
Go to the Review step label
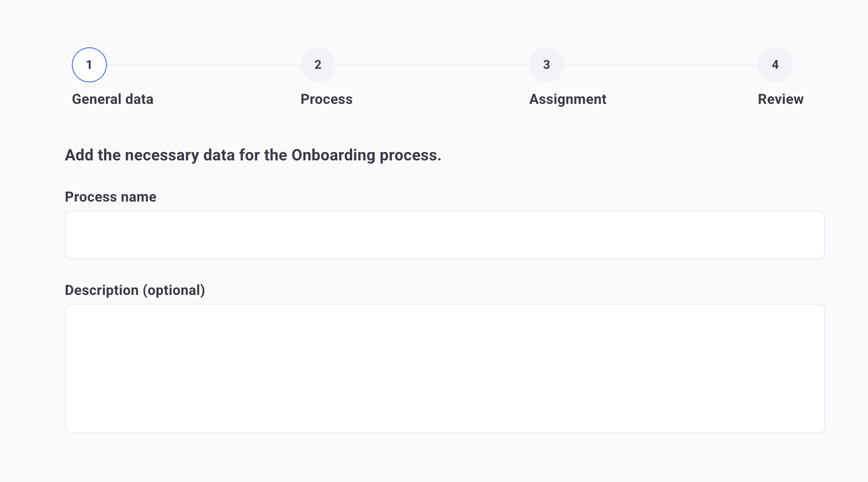[780, 99]
